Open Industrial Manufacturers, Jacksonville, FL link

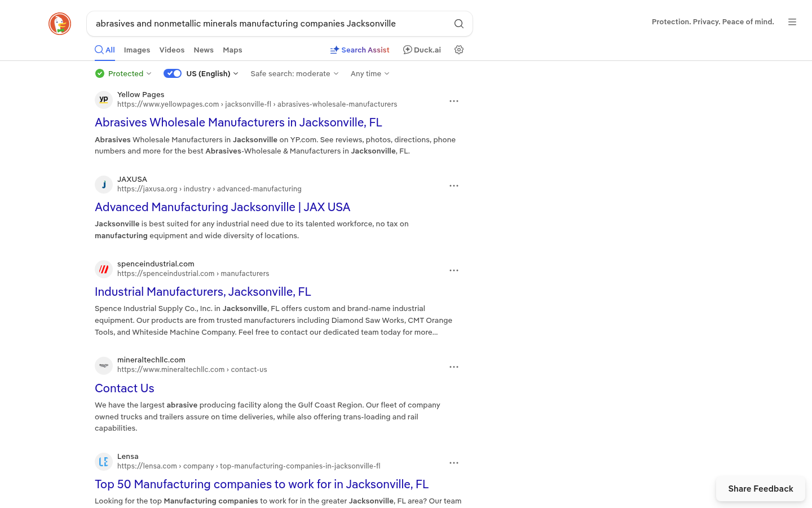pyautogui.click(x=203, y=292)
